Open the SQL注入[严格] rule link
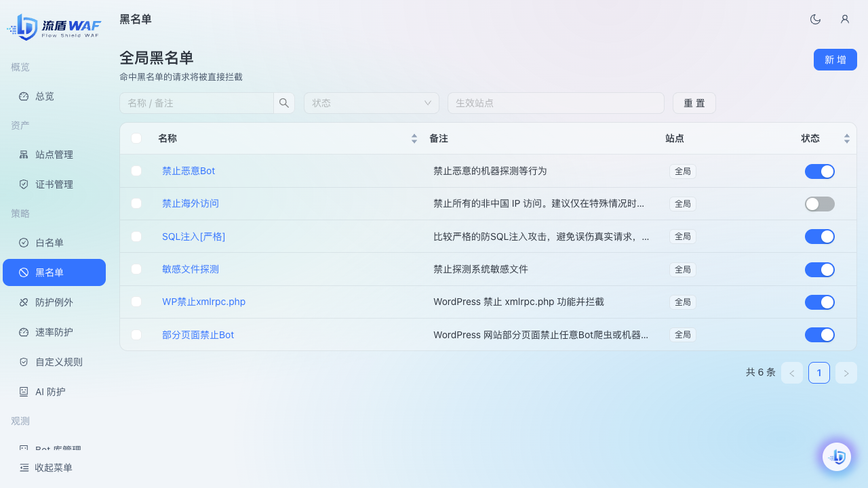The image size is (868, 488). point(193,237)
